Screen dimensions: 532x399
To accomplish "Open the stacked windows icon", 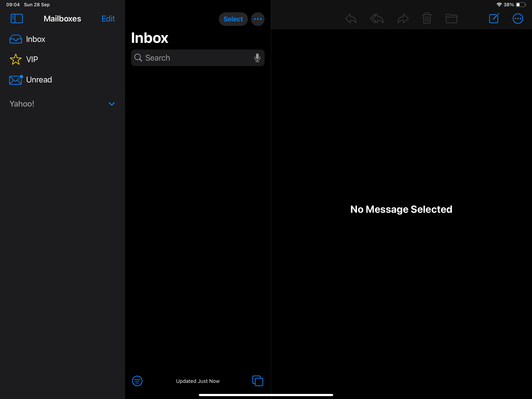I will (258, 381).
